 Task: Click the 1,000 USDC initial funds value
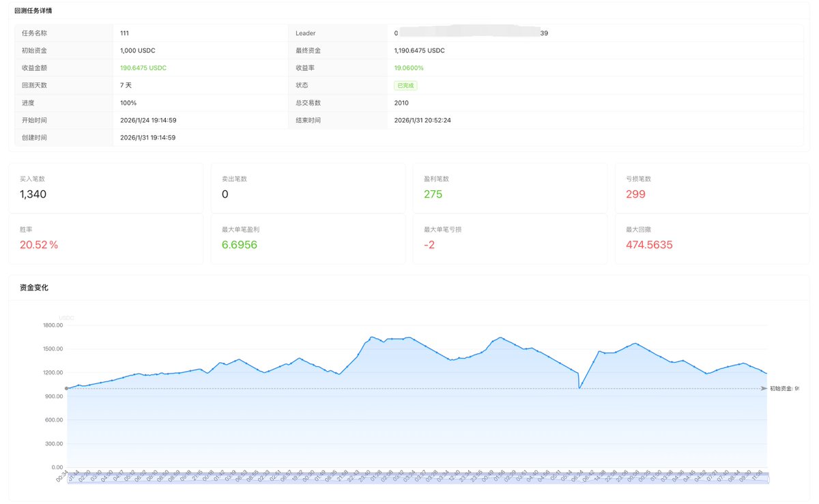click(138, 50)
